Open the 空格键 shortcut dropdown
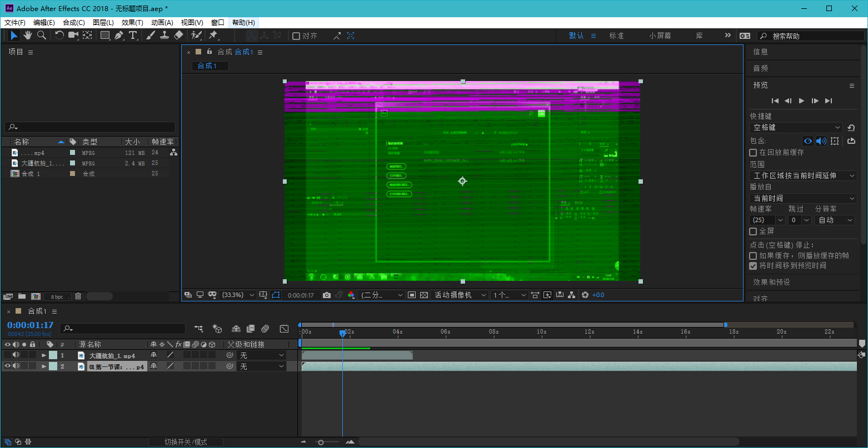Viewport: 868px width, 448px height. point(796,128)
